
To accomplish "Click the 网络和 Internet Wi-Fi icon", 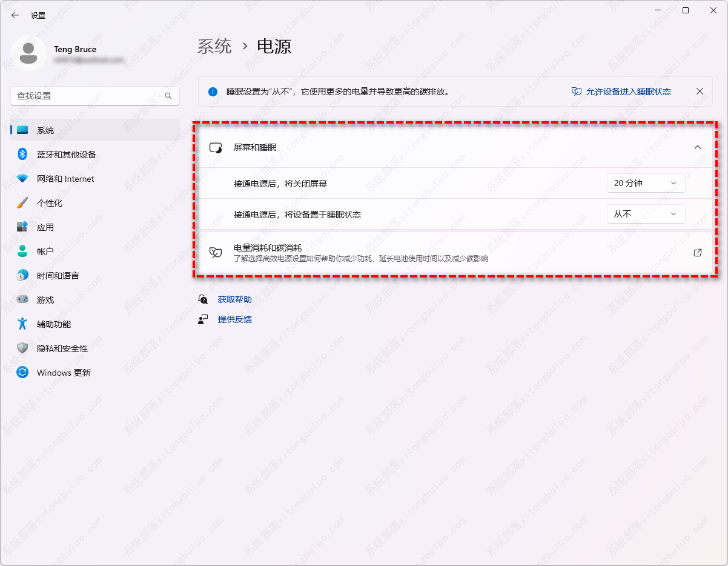I will point(22,179).
